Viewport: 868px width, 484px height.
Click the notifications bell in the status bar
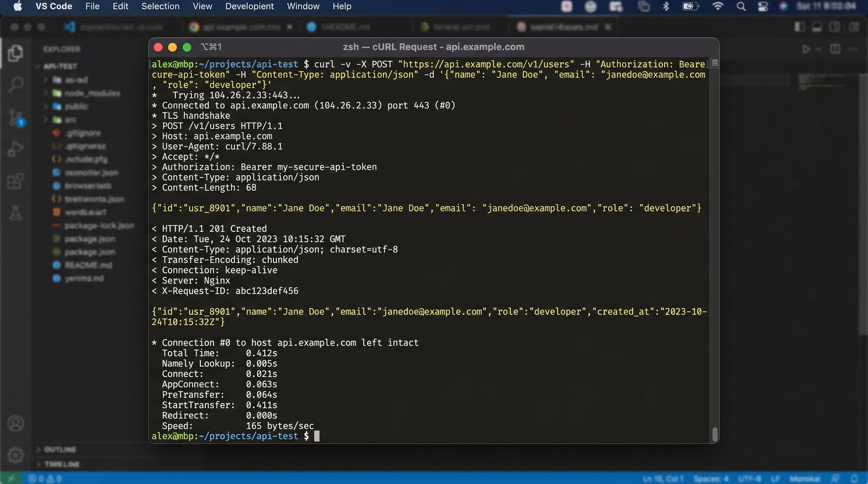tap(854, 478)
